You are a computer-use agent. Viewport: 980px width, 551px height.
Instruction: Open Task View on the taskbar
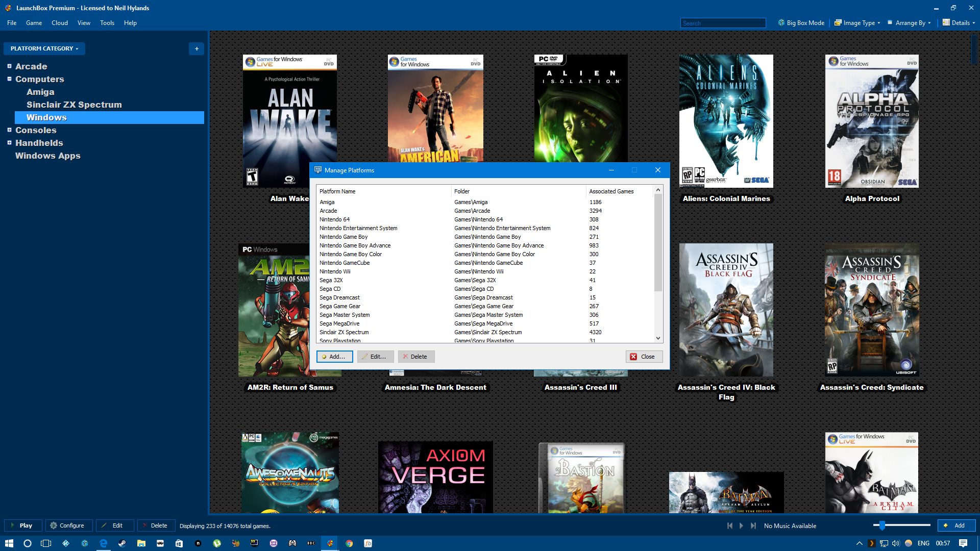(46, 543)
